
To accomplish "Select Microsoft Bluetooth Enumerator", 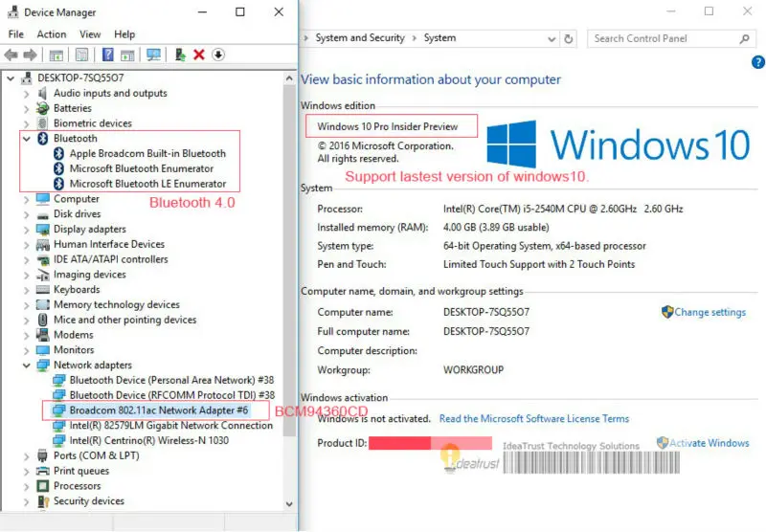I will [141, 168].
